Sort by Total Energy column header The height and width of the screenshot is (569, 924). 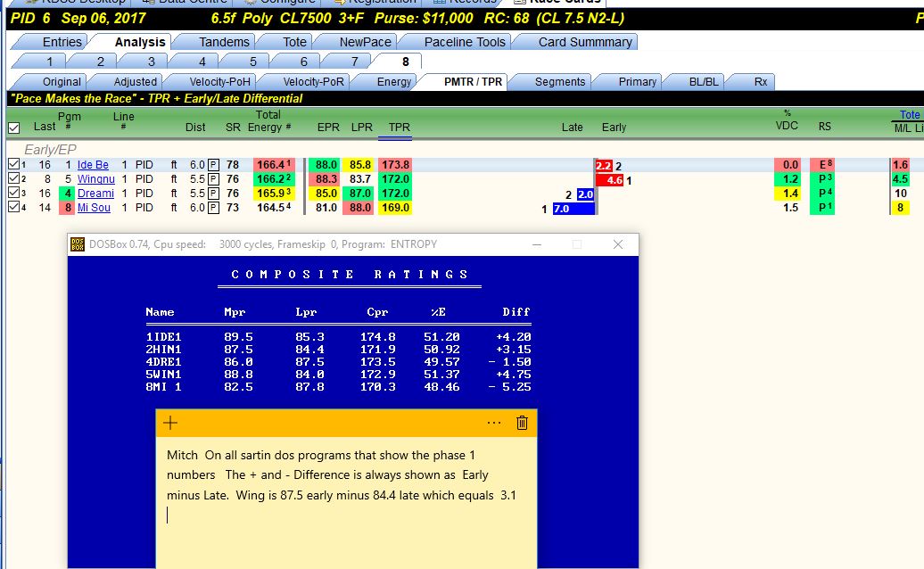pyautogui.click(x=268, y=121)
